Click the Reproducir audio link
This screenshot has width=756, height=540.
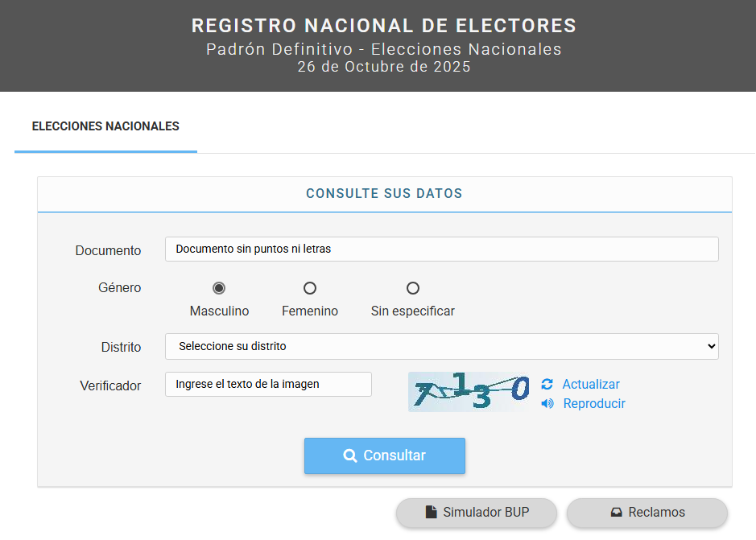pyautogui.click(x=594, y=404)
